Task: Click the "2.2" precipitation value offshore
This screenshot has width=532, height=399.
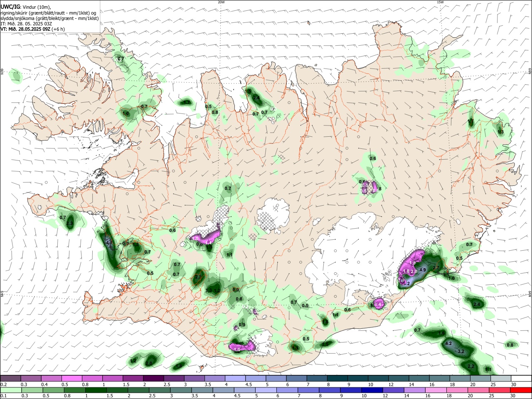Action: point(471,366)
